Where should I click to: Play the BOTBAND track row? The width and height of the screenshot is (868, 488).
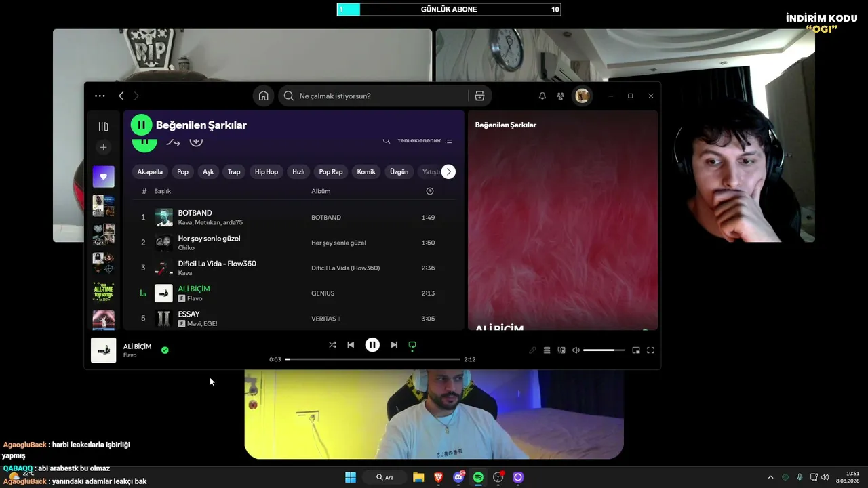294,217
